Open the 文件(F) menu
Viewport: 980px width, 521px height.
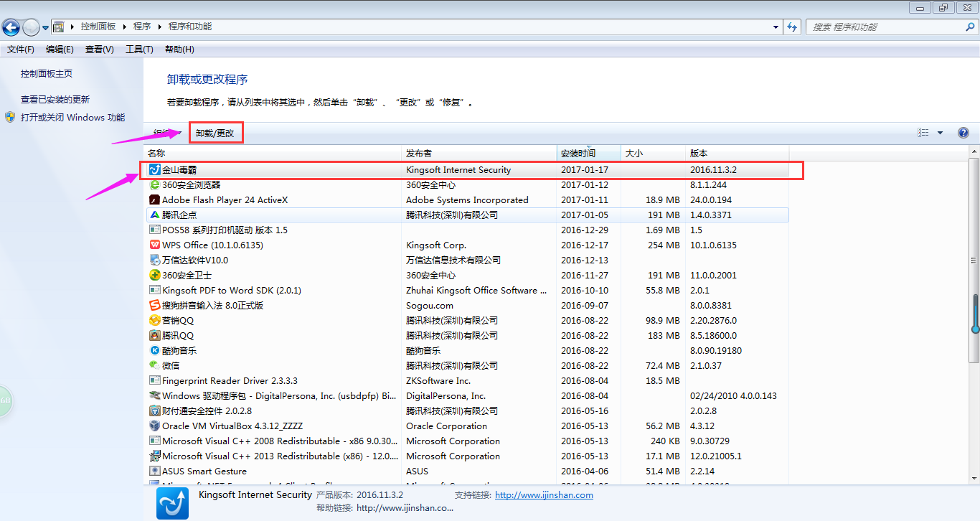(21, 50)
